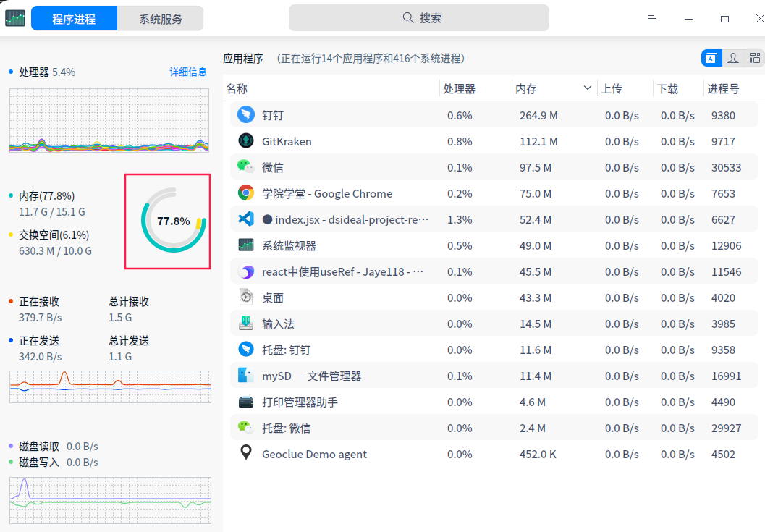The height and width of the screenshot is (532, 765).
Task: Click the Geoclue Demo agent location icon
Action: point(246,454)
